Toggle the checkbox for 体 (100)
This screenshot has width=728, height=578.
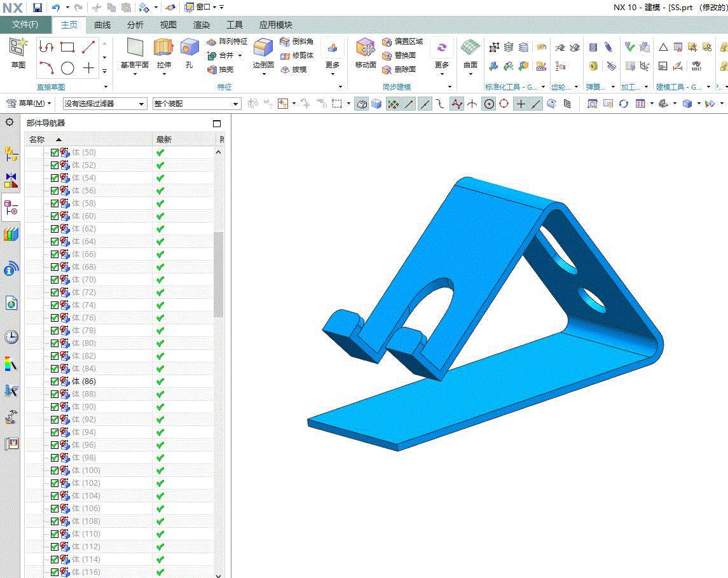(x=54, y=471)
